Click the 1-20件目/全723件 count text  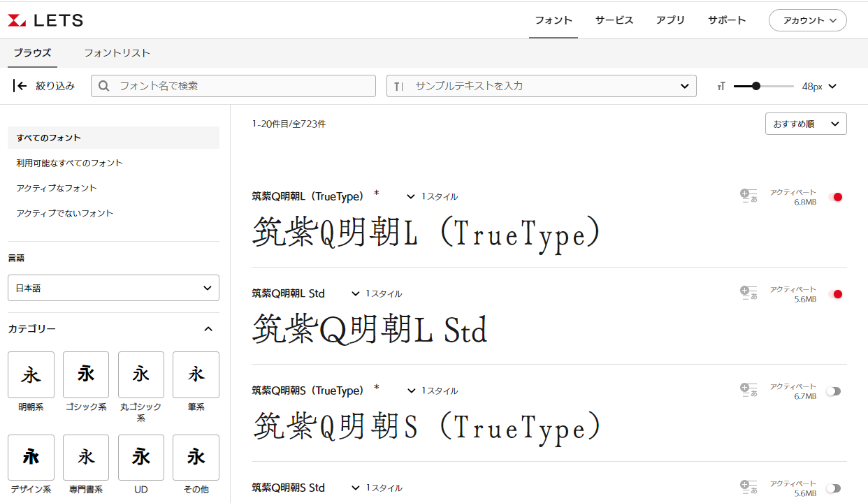(289, 124)
